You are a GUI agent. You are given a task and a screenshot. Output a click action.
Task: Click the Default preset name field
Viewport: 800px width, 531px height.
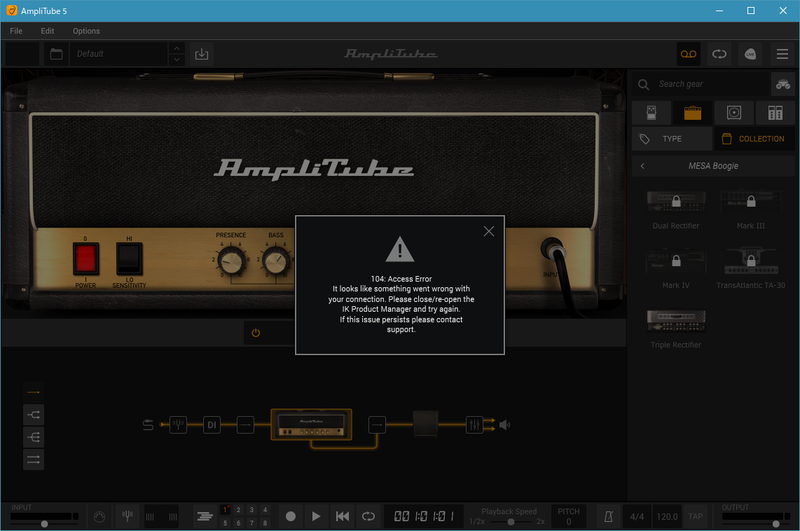(x=119, y=54)
